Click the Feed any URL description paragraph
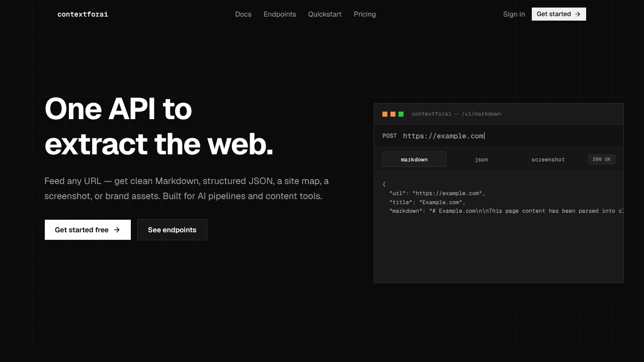The image size is (644, 362). [x=187, y=189]
